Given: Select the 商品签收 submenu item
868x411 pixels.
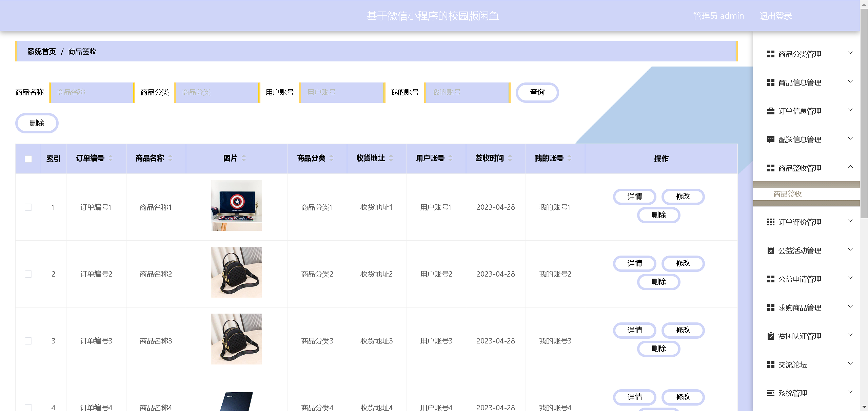Looking at the screenshot, I should pos(787,194).
